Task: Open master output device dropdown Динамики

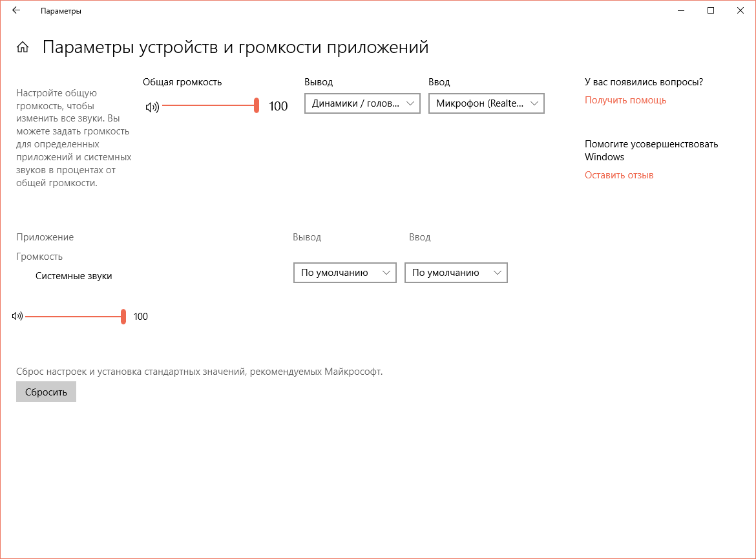Action: pyautogui.click(x=362, y=103)
